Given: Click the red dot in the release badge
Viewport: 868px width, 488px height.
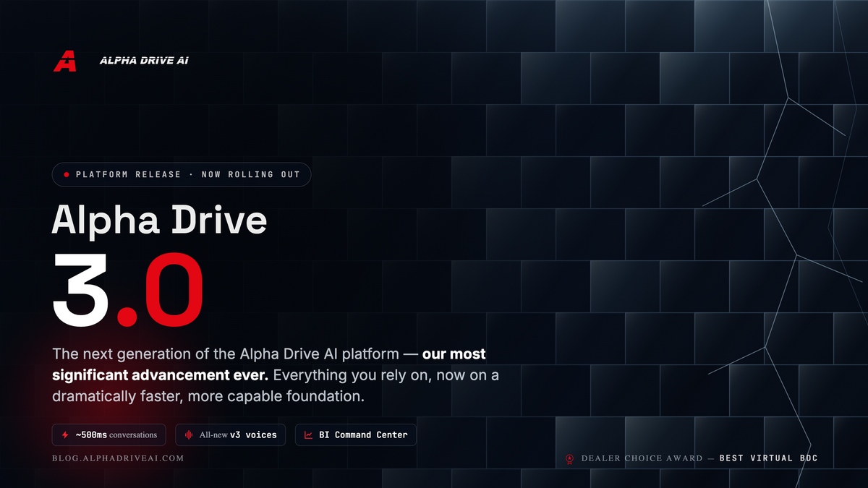Looking at the screenshot, I should (67, 175).
